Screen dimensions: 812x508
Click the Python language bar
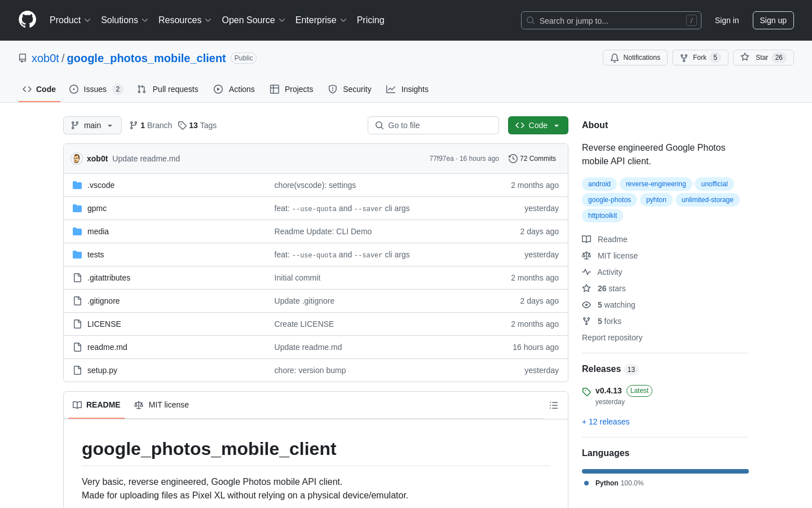(665, 471)
